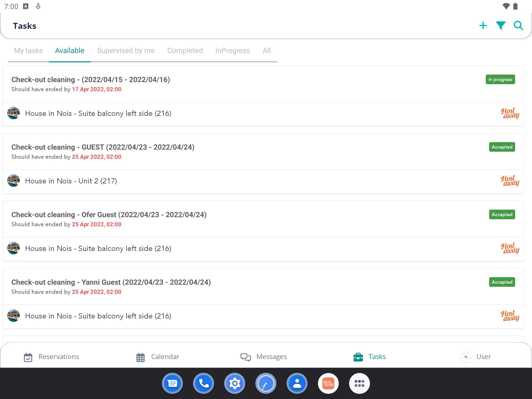Click listing thumbnail next to Unit 2 (217)
Screen dimensions: 532x399
point(14,181)
